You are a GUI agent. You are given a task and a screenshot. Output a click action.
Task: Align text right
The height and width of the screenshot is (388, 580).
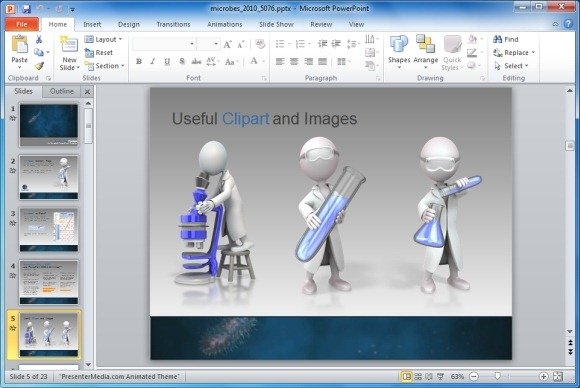[x=308, y=62]
